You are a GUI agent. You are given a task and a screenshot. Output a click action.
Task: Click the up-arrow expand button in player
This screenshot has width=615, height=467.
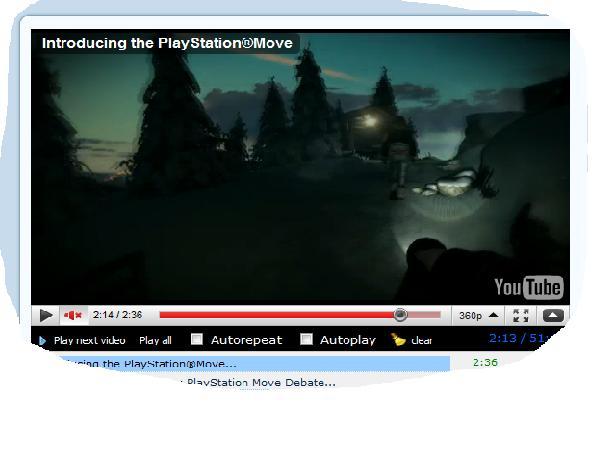553,315
